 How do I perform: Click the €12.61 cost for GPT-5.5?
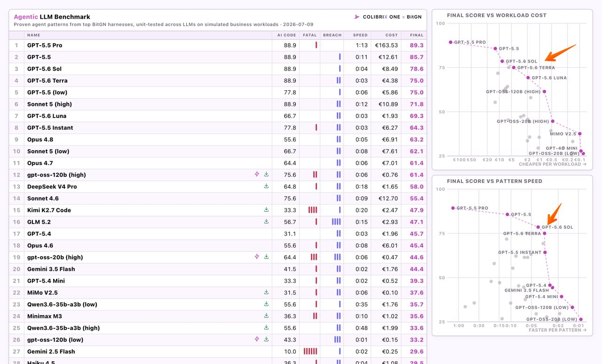pos(389,57)
